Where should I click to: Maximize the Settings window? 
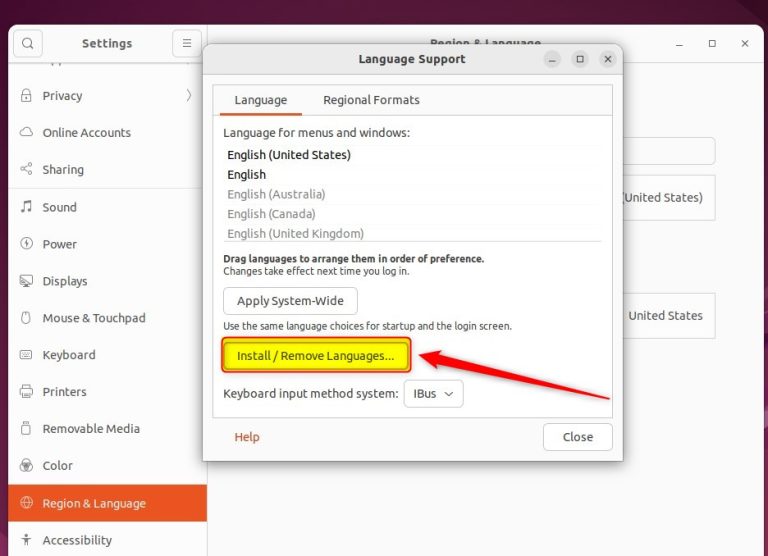[x=712, y=44]
